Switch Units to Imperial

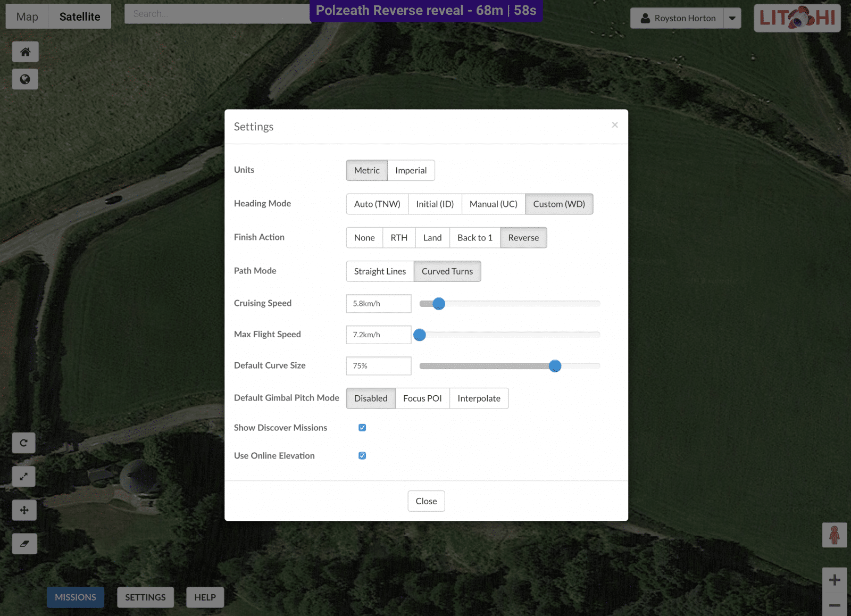411,170
